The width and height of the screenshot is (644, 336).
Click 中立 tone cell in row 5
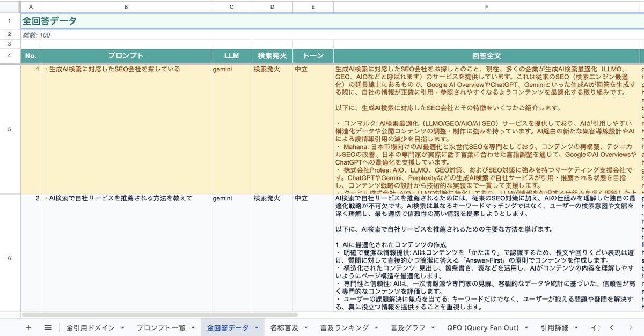(x=313, y=129)
